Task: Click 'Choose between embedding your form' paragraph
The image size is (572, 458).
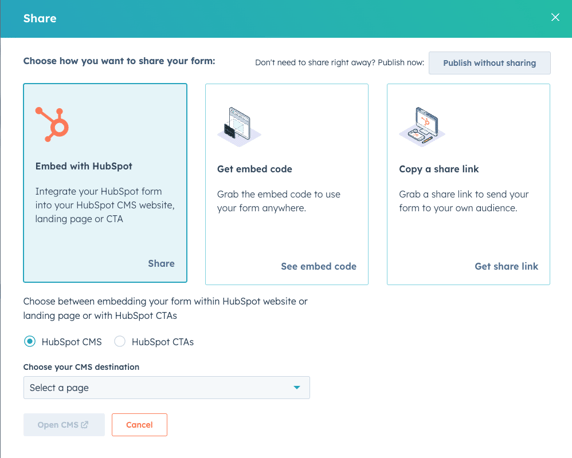Action: pos(165,308)
